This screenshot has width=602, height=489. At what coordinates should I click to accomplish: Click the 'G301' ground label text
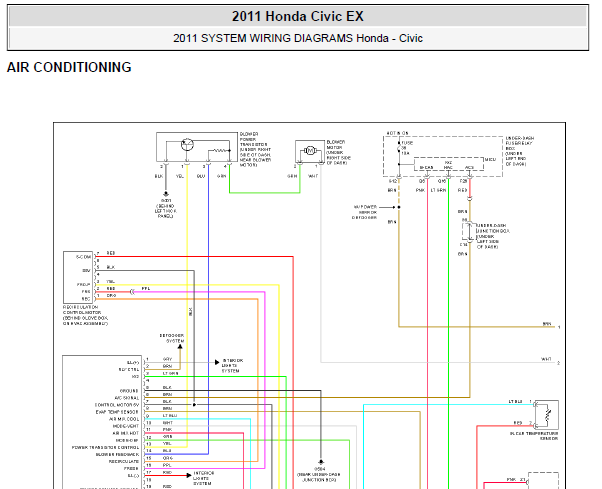pyautogui.click(x=166, y=201)
